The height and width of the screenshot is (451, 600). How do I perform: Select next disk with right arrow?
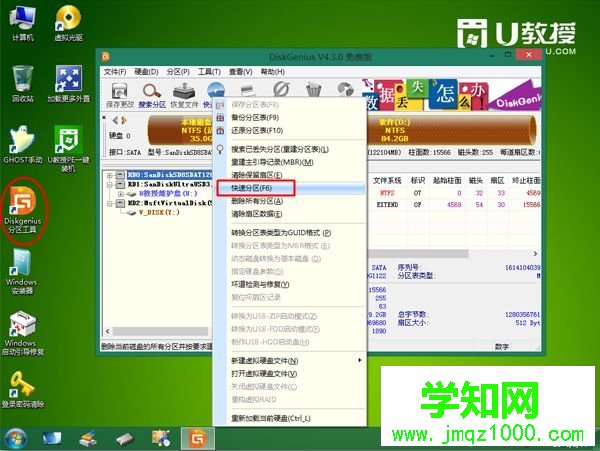(124, 120)
